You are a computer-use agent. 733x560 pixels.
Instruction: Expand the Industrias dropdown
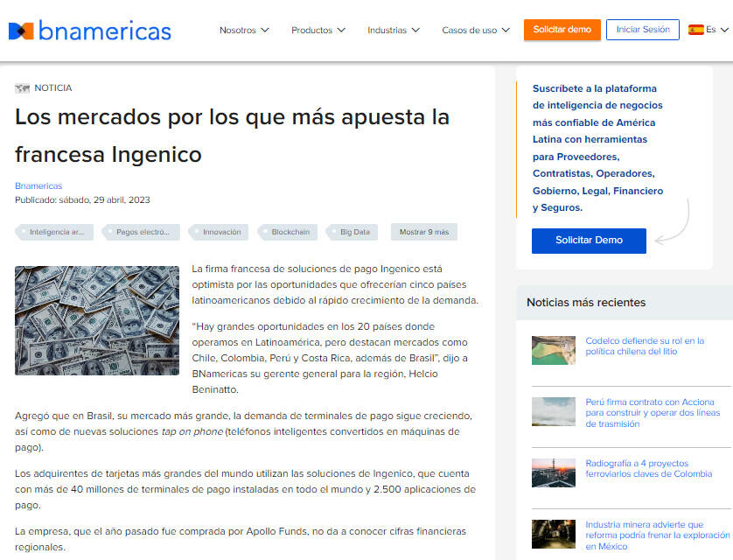click(x=394, y=31)
